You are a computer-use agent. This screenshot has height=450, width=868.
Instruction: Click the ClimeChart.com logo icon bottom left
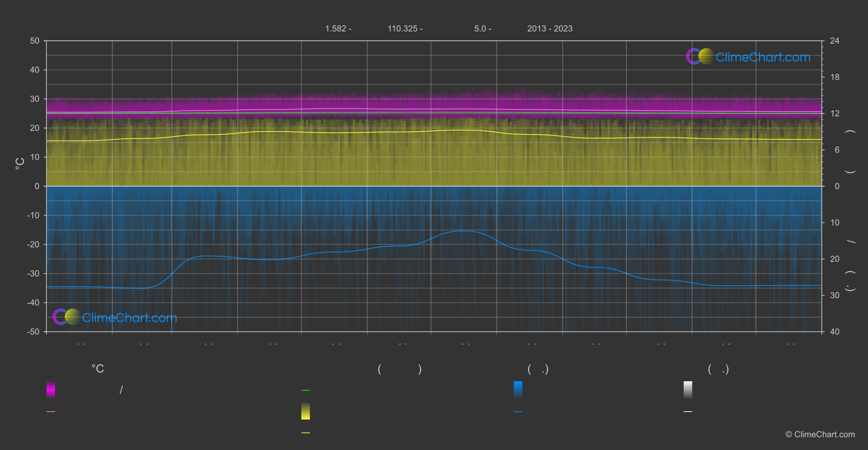(x=66, y=317)
